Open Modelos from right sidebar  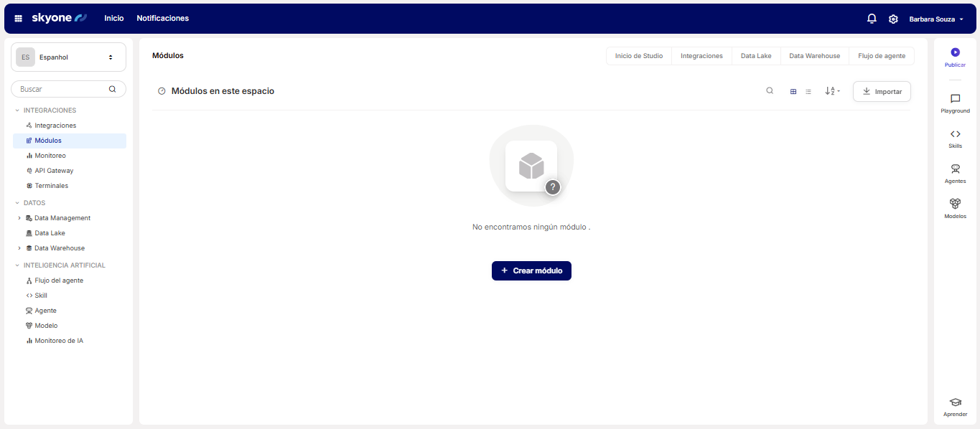tap(955, 208)
